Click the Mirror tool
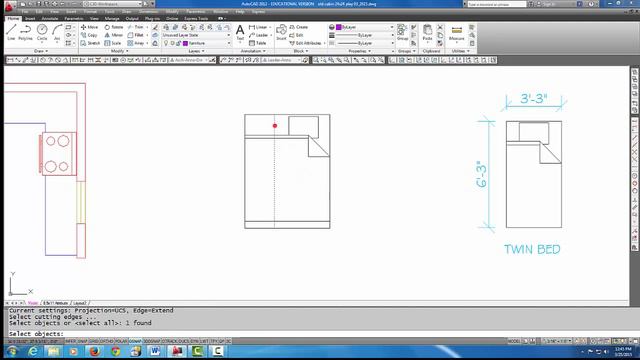The height and width of the screenshot is (360, 640). (113, 35)
